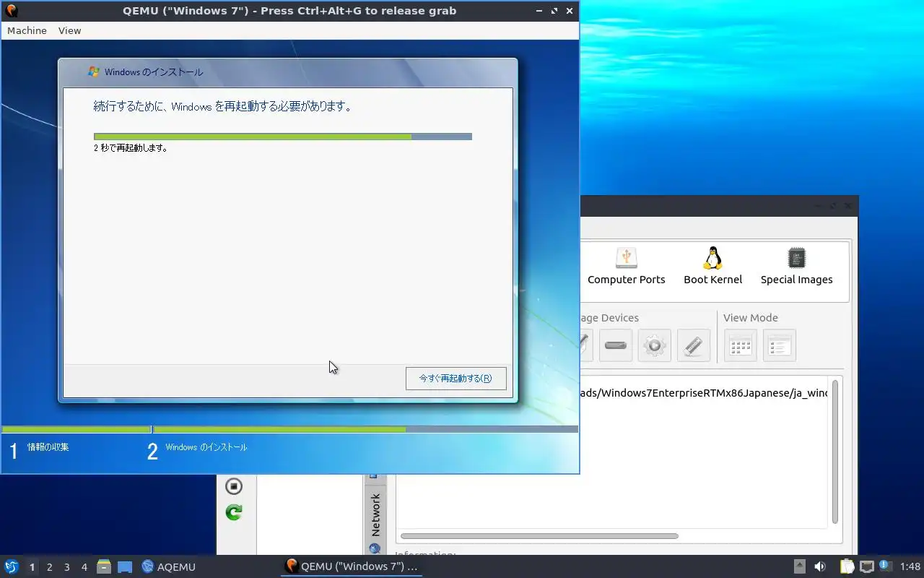Click the QEMU window title bar icon
Screen dimensions: 924x578
point(12,11)
